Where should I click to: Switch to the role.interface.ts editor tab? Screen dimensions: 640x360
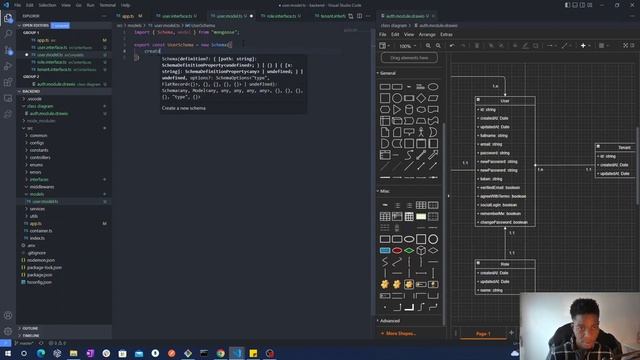pyautogui.click(x=281, y=16)
